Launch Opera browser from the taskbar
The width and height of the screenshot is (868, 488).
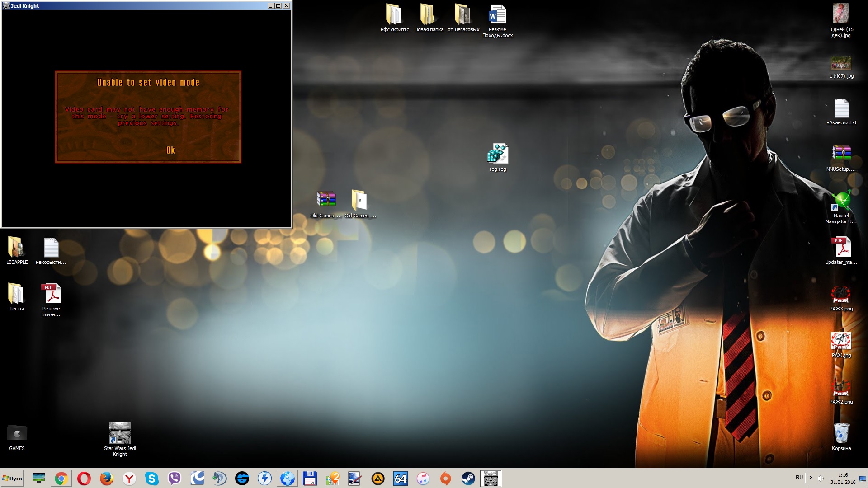pos(84,479)
